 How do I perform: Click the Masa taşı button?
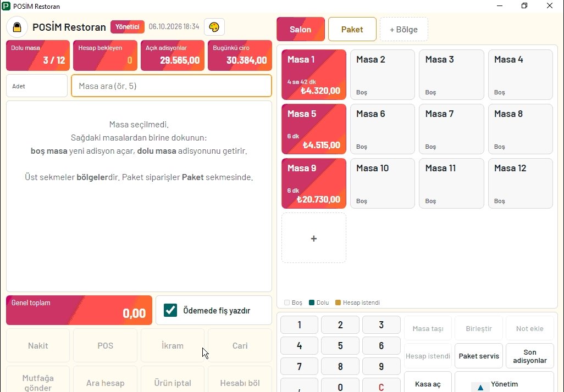(x=428, y=328)
